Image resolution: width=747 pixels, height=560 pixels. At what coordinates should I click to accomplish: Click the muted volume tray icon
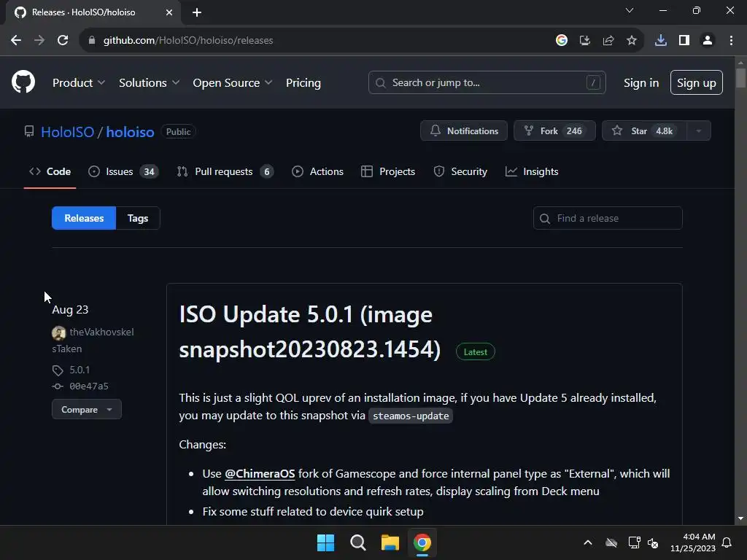pos(653,542)
